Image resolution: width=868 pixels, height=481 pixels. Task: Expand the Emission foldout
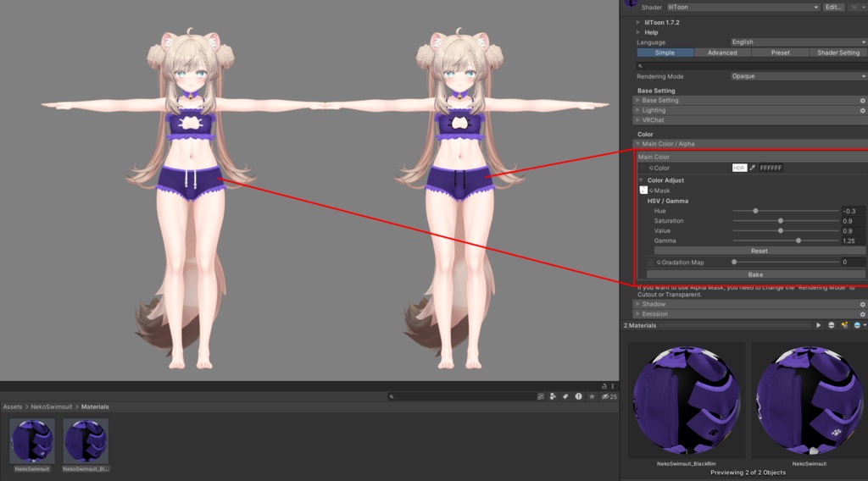click(637, 314)
